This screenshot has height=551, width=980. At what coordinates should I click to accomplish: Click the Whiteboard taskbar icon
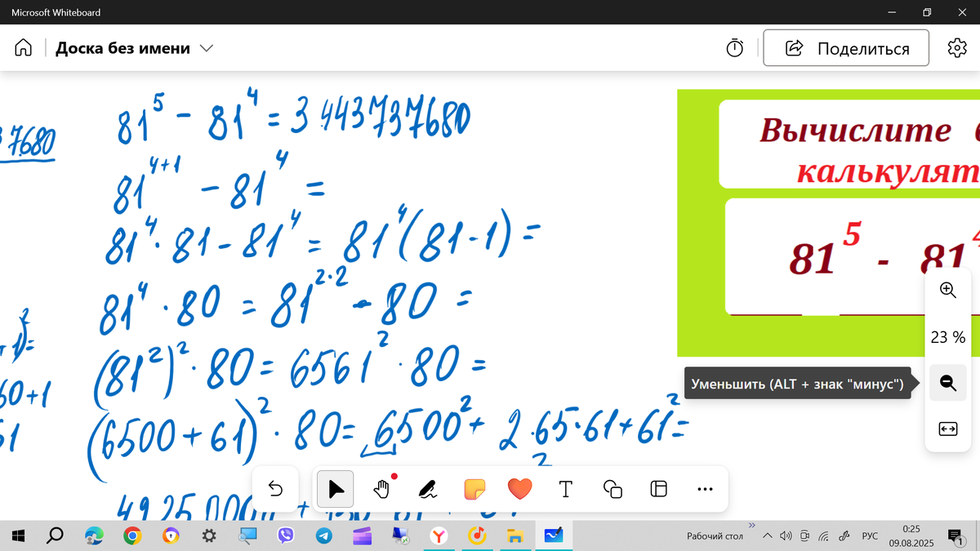pos(554,535)
